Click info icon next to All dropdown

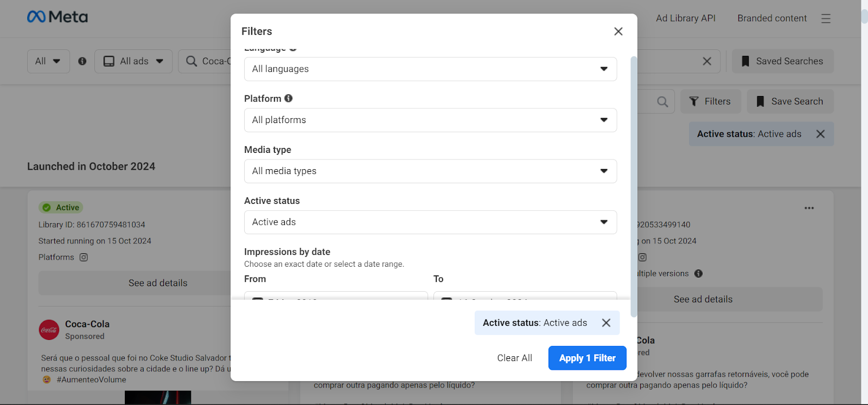point(82,61)
